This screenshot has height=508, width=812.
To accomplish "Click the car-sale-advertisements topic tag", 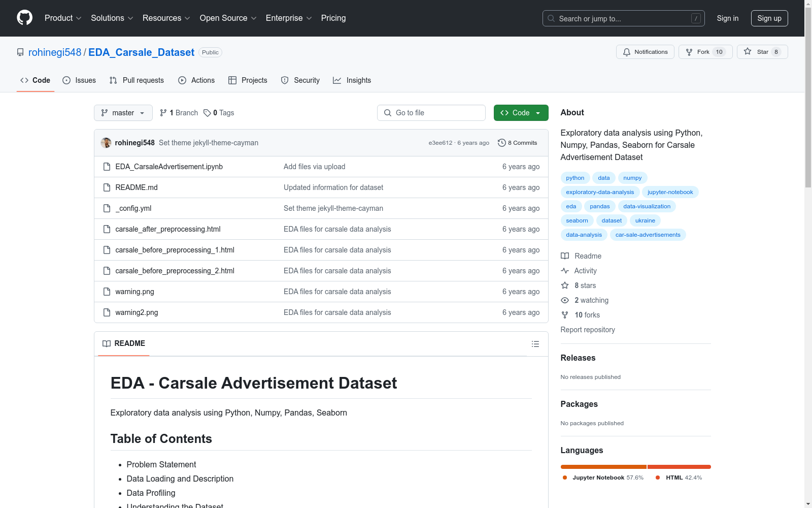I will pyautogui.click(x=648, y=235).
